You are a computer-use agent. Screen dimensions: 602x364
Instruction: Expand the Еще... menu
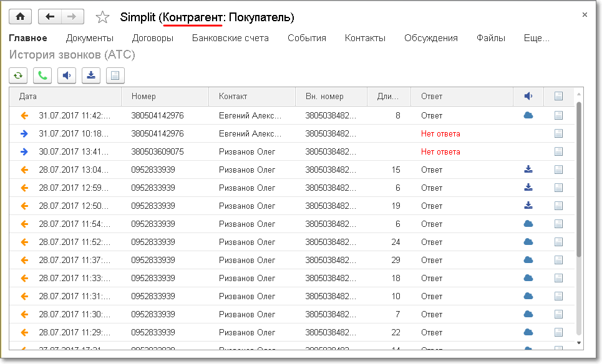pos(536,38)
